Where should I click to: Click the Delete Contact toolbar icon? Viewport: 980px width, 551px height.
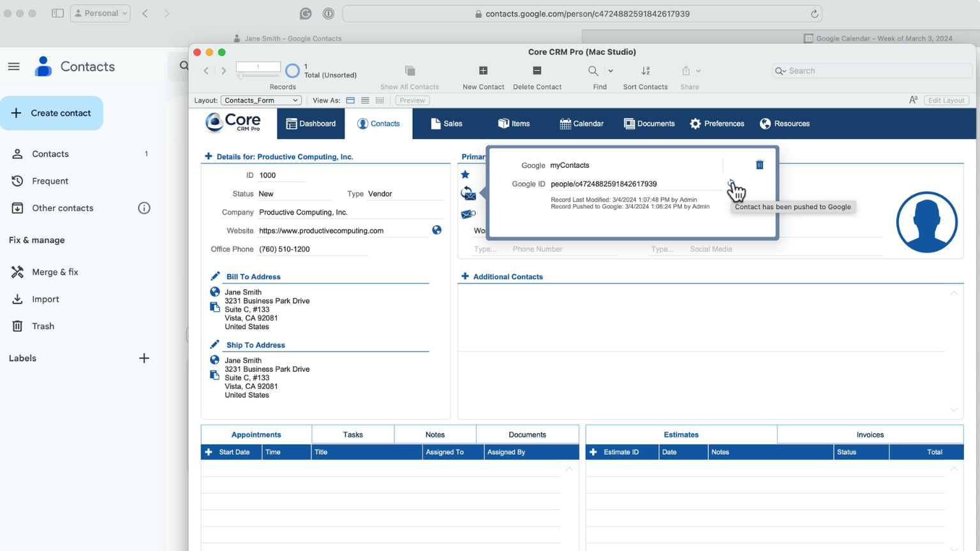coord(537,71)
